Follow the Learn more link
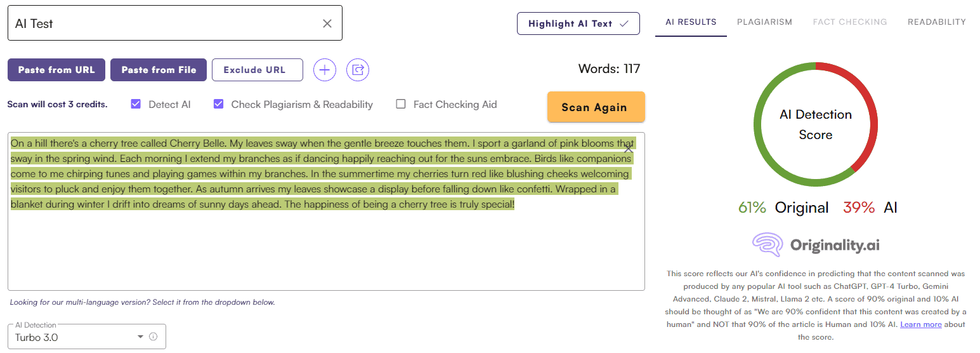The image size is (980, 353). pos(920,324)
